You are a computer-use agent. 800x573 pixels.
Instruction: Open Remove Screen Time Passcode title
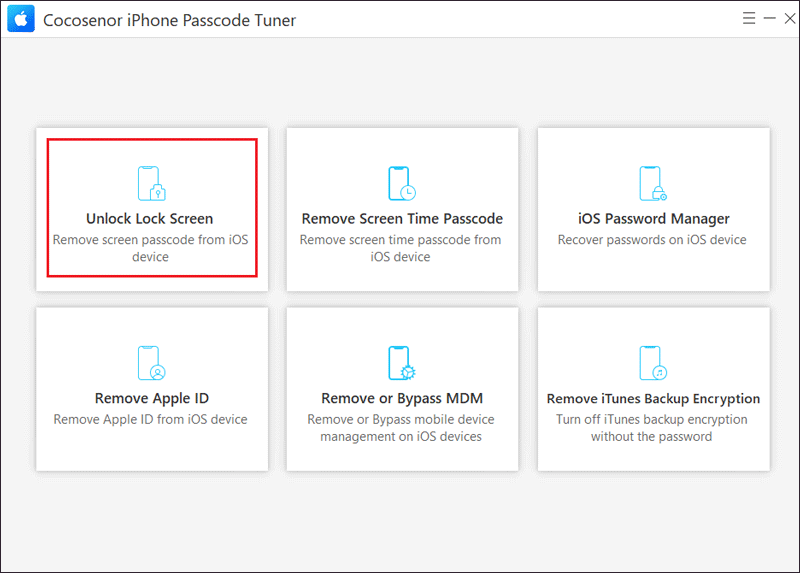click(x=402, y=219)
